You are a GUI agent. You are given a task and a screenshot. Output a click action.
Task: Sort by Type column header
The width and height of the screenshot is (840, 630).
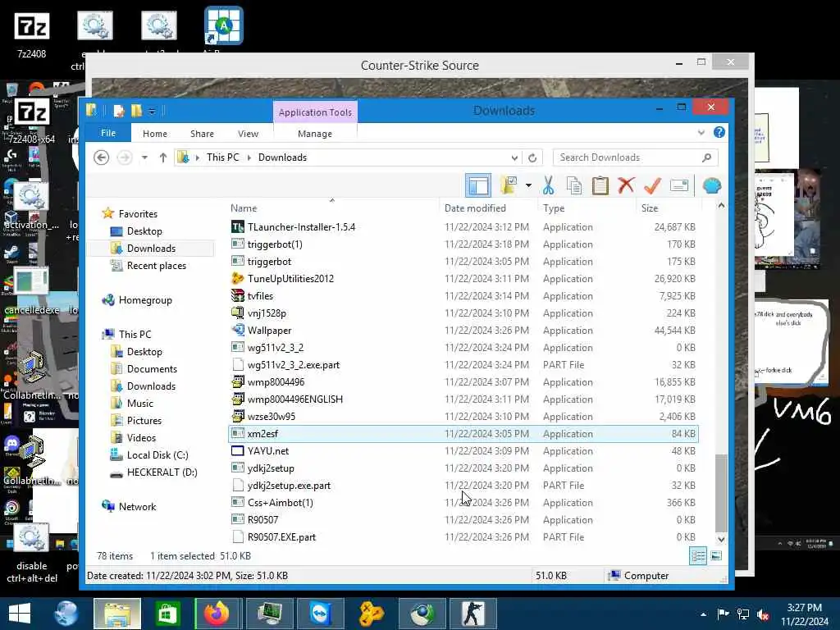click(554, 208)
